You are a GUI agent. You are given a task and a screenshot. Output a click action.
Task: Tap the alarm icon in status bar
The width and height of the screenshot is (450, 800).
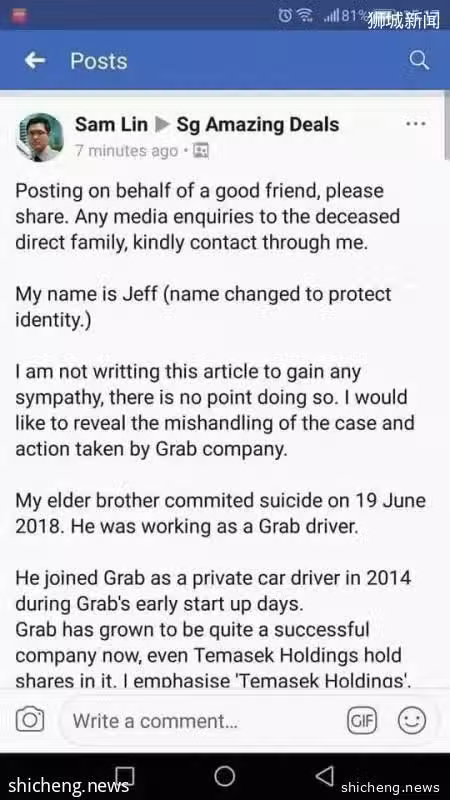pyautogui.click(x=285, y=16)
